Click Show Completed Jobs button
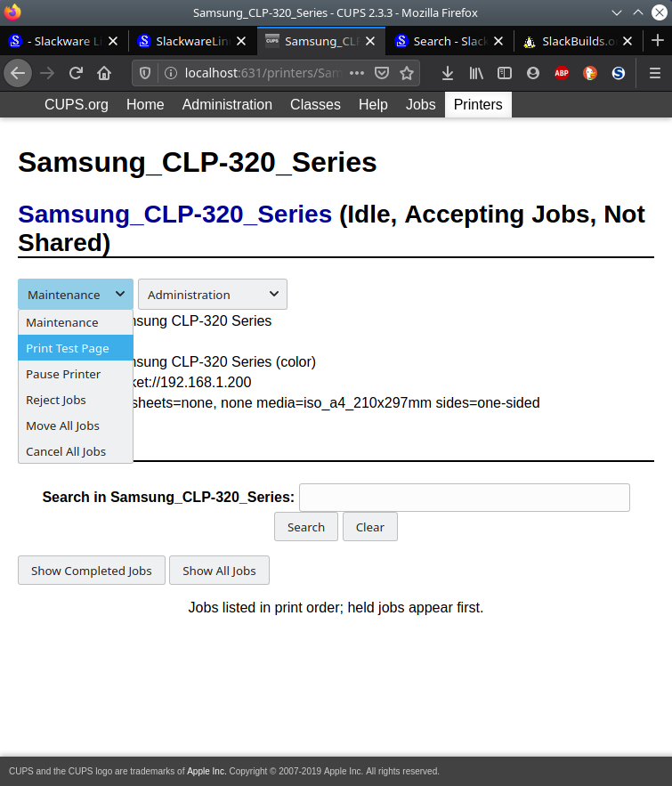Viewport: 672px width, 786px height. pyautogui.click(x=92, y=571)
